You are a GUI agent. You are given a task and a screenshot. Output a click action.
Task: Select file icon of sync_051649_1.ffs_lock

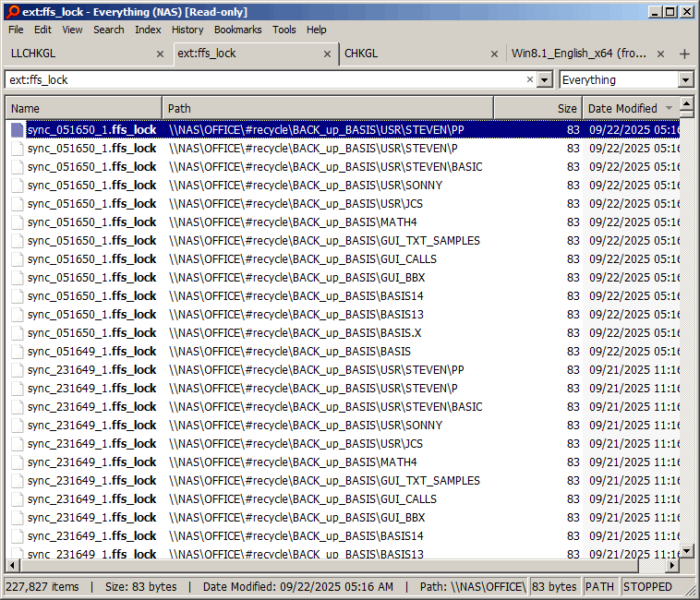(x=18, y=352)
